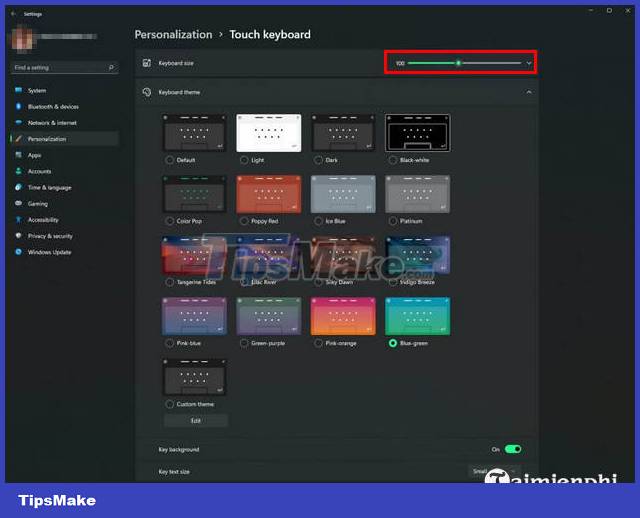The image size is (640, 518).
Task: Click the Tangerine Tides theme thumbnail
Action: [194, 255]
